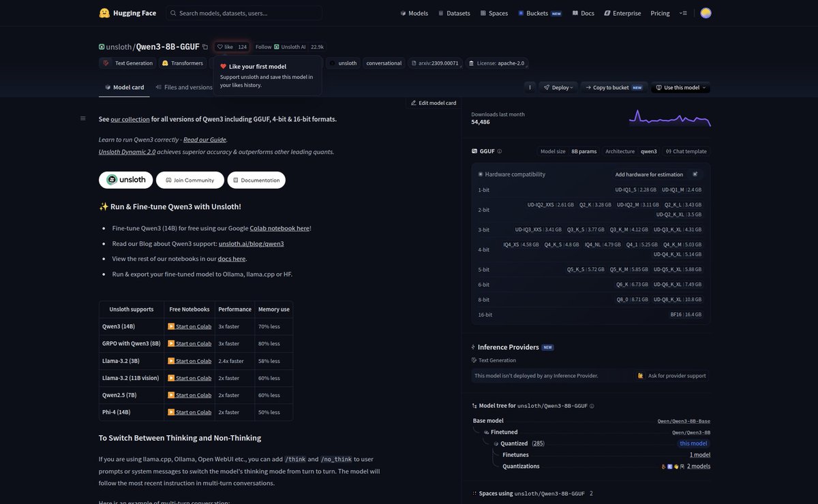Open the user profile avatar

click(x=706, y=13)
